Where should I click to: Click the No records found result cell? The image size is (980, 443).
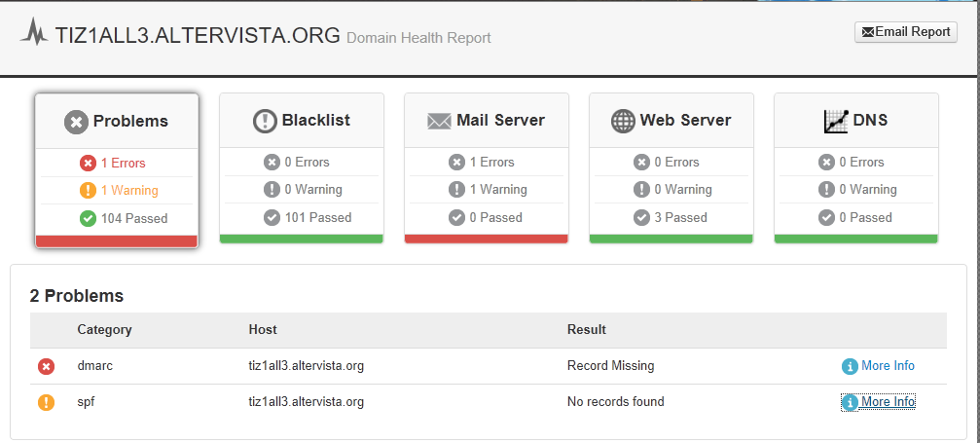(x=616, y=402)
